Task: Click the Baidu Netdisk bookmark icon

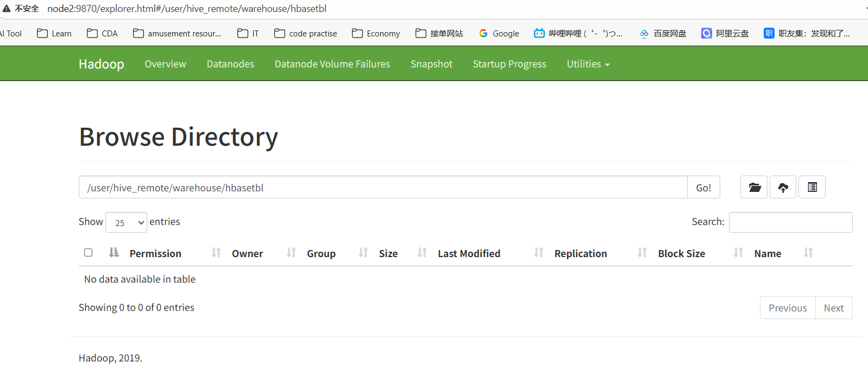Action: pos(644,34)
